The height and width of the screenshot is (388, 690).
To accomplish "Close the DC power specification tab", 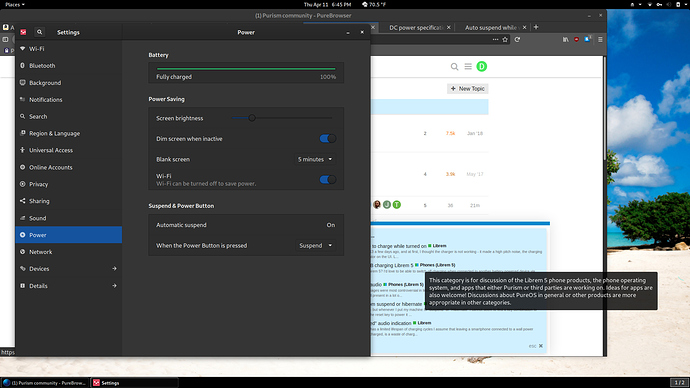I will [448, 27].
